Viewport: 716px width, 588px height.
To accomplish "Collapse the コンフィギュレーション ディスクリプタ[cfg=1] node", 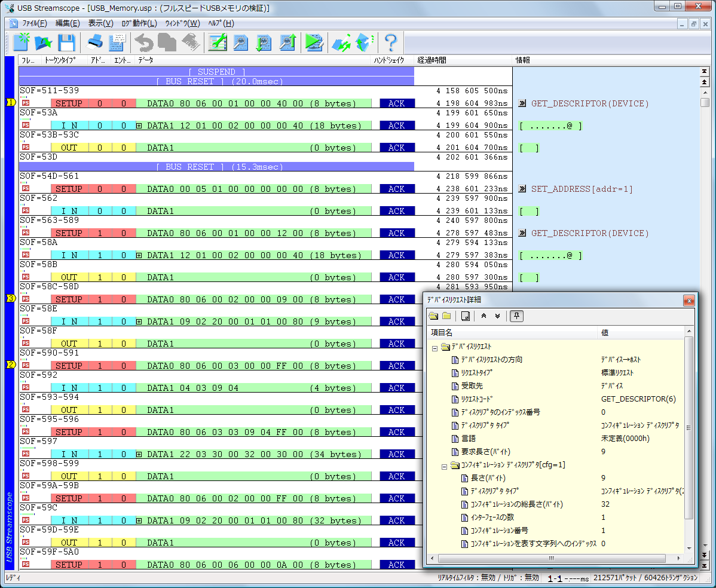I will 444,466.
